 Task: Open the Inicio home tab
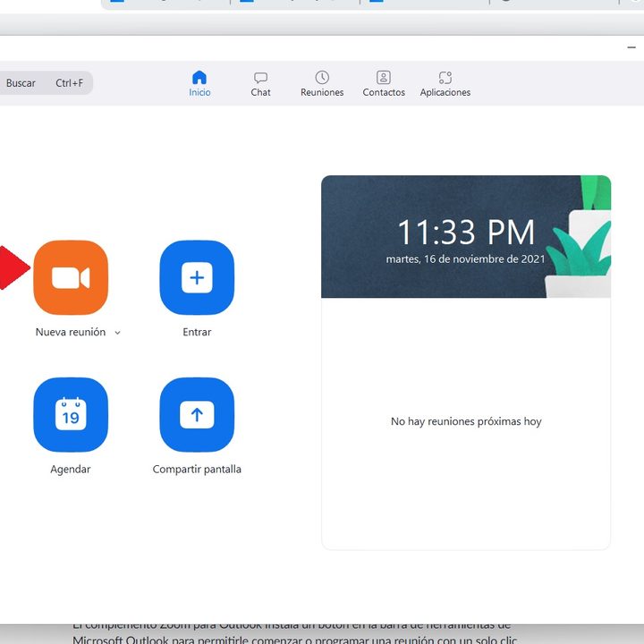(x=199, y=84)
